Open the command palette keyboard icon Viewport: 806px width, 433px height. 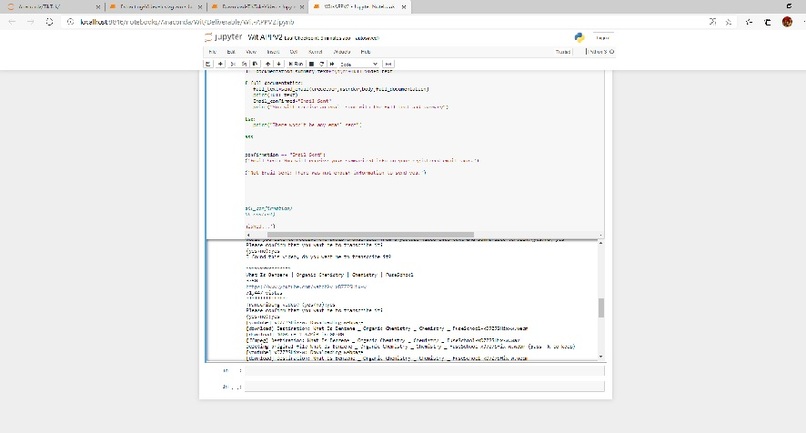click(x=389, y=64)
